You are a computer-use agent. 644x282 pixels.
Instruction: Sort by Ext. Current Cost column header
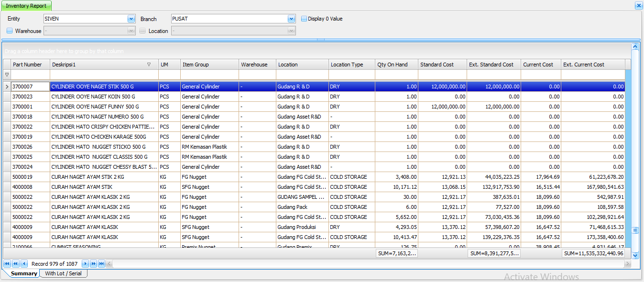[x=593, y=65]
